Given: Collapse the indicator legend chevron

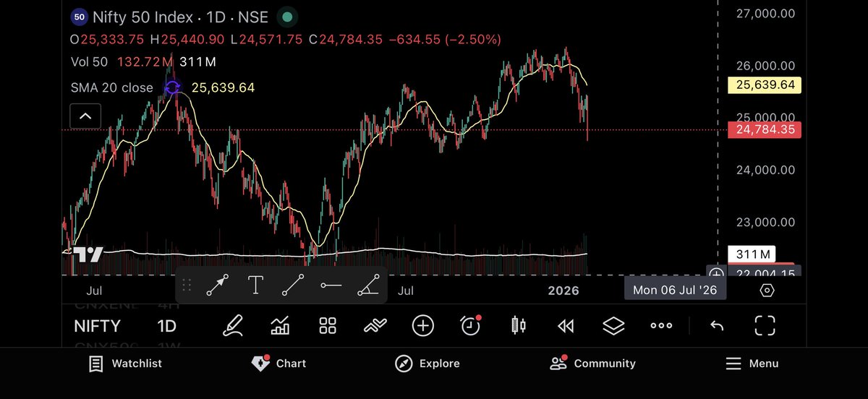Looking at the screenshot, I should 85,116.
